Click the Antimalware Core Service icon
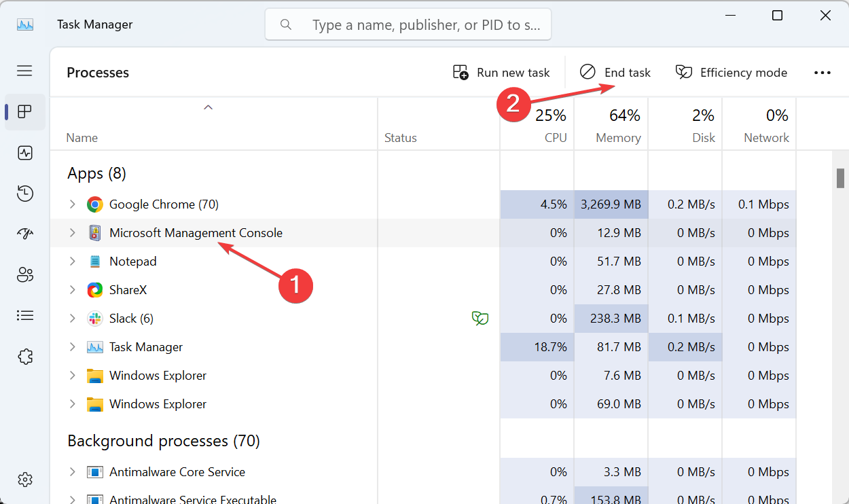The image size is (849, 504). tap(95, 472)
